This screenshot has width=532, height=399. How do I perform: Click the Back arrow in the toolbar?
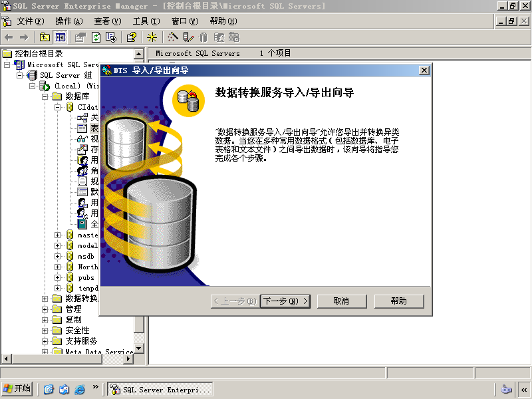(x=9, y=37)
